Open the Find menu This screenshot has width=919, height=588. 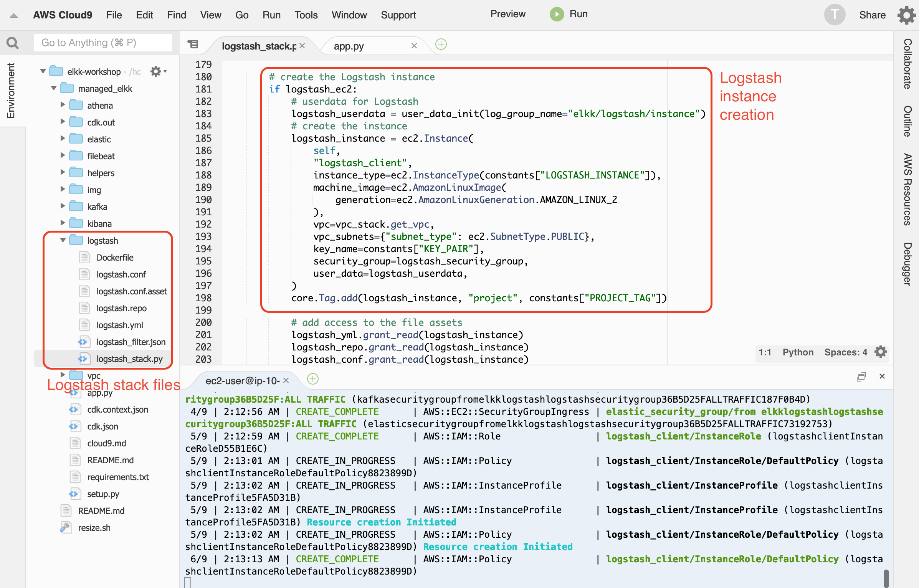[177, 15]
